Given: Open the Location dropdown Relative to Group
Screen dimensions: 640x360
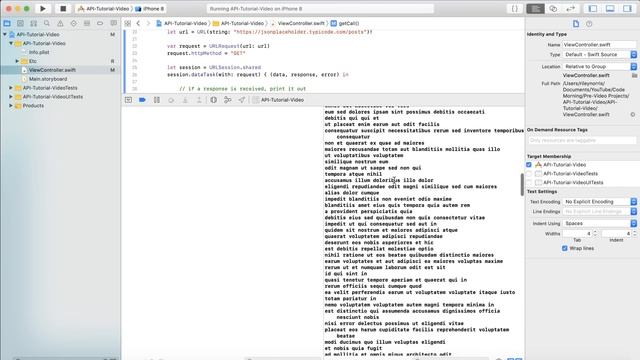Looking at the screenshot, I should tap(600, 67).
